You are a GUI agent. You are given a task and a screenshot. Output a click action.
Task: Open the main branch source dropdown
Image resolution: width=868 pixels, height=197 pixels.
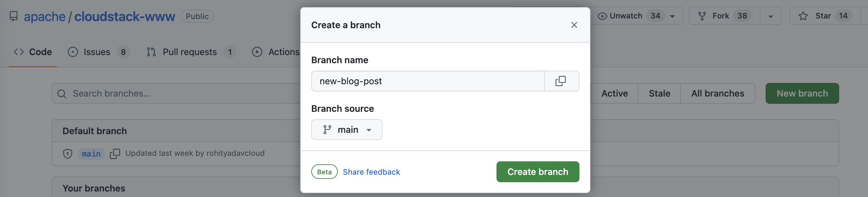pyautogui.click(x=347, y=130)
